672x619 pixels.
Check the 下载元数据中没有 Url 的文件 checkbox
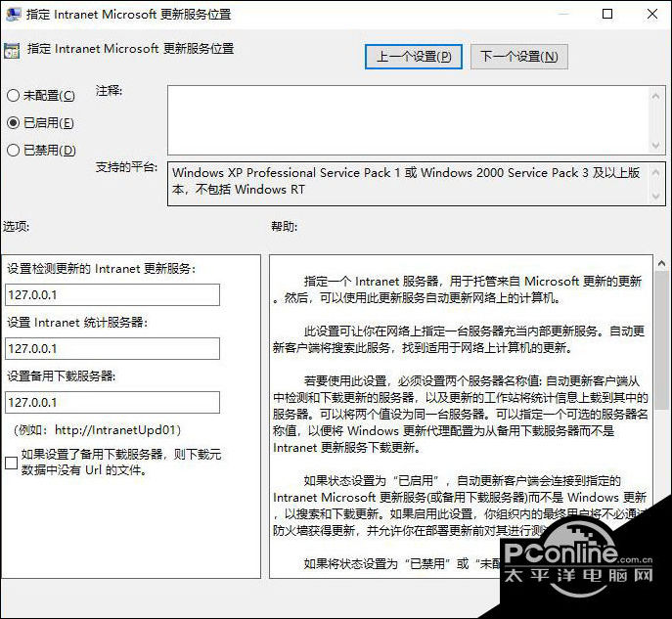pos(11,463)
